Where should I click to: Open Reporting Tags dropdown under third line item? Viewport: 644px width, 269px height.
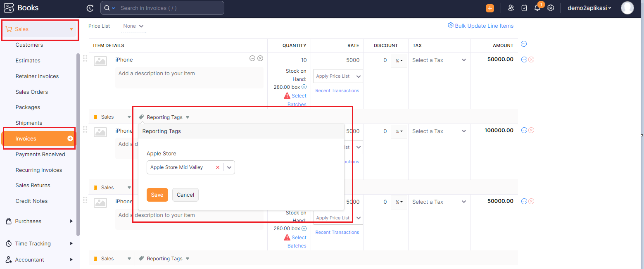click(x=164, y=259)
